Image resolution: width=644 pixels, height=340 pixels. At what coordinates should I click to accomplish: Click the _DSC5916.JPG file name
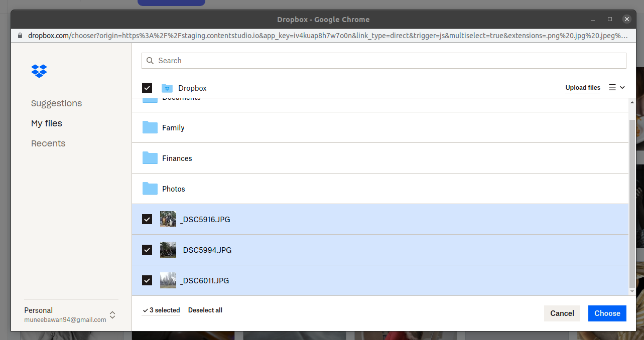(x=205, y=220)
